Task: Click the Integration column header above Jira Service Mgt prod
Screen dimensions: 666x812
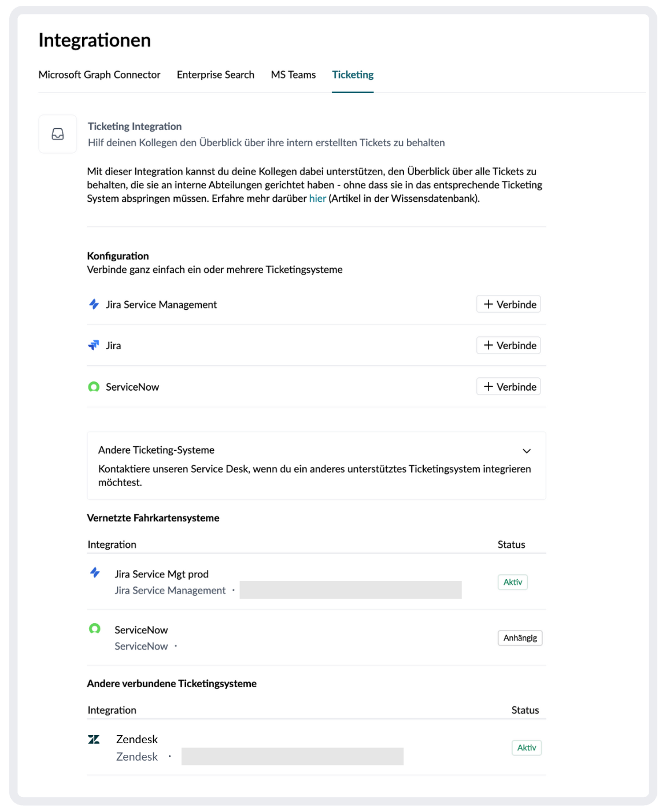Action: coord(112,544)
